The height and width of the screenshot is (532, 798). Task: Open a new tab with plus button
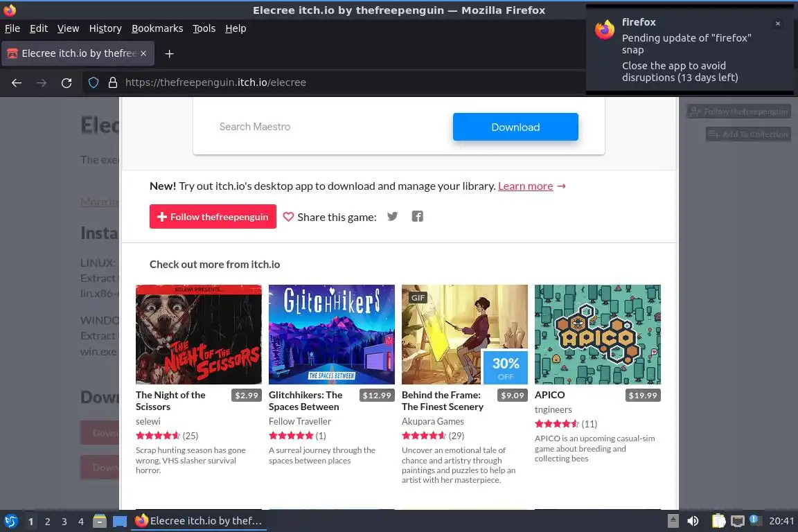pyautogui.click(x=170, y=53)
